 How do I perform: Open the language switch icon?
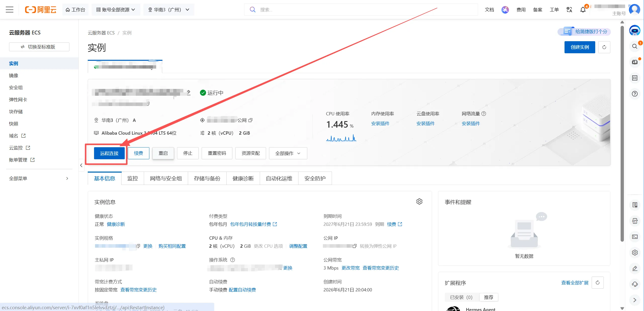tap(569, 10)
